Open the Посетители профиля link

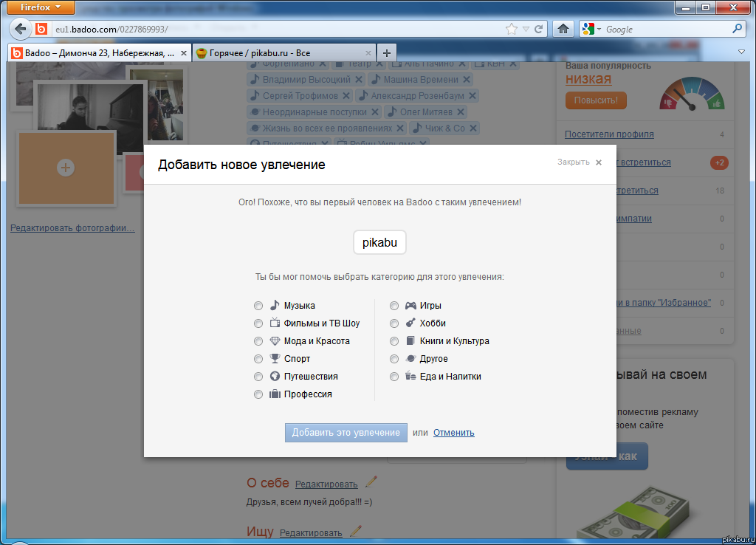coord(609,134)
